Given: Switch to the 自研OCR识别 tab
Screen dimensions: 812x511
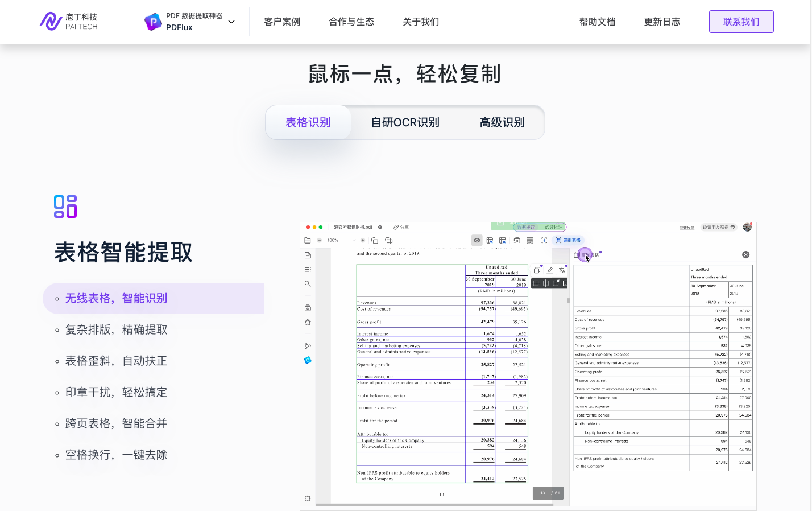Looking at the screenshot, I should coord(405,123).
